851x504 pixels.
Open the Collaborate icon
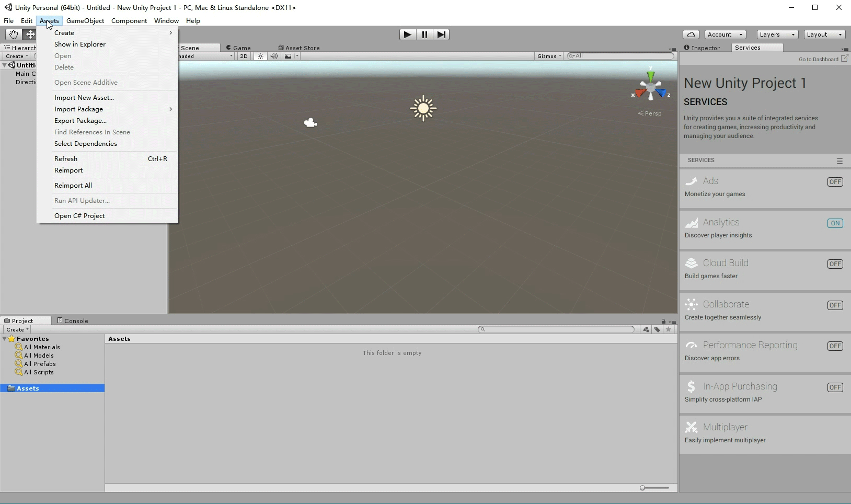(x=691, y=304)
